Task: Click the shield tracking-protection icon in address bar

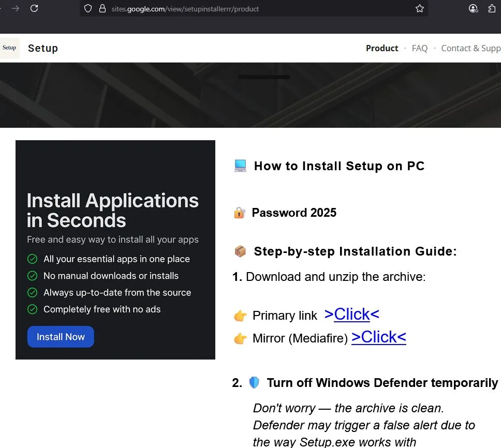Action: tap(88, 8)
